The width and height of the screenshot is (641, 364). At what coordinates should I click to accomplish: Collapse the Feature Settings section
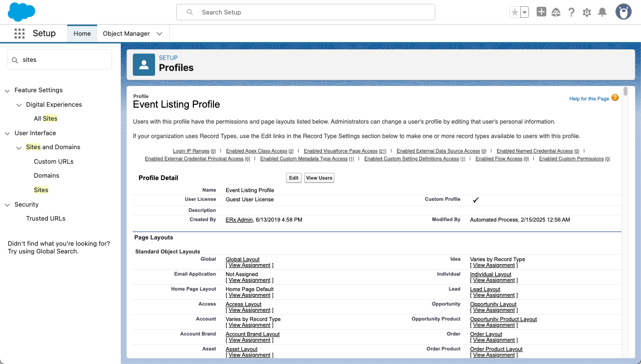7,90
